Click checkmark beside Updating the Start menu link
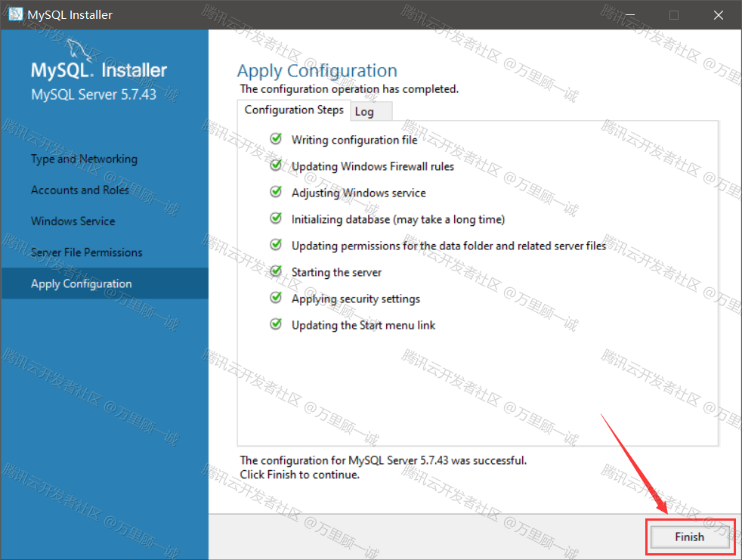 coord(276,324)
